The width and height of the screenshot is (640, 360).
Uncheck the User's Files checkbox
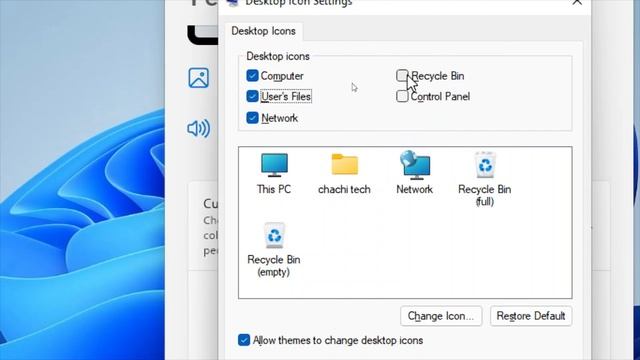click(x=252, y=96)
